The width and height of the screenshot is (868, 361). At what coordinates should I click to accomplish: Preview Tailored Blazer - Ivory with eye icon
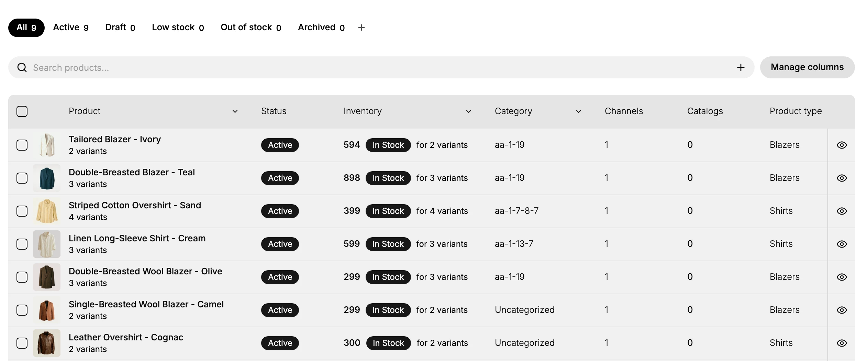pyautogui.click(x=842, y=145)
